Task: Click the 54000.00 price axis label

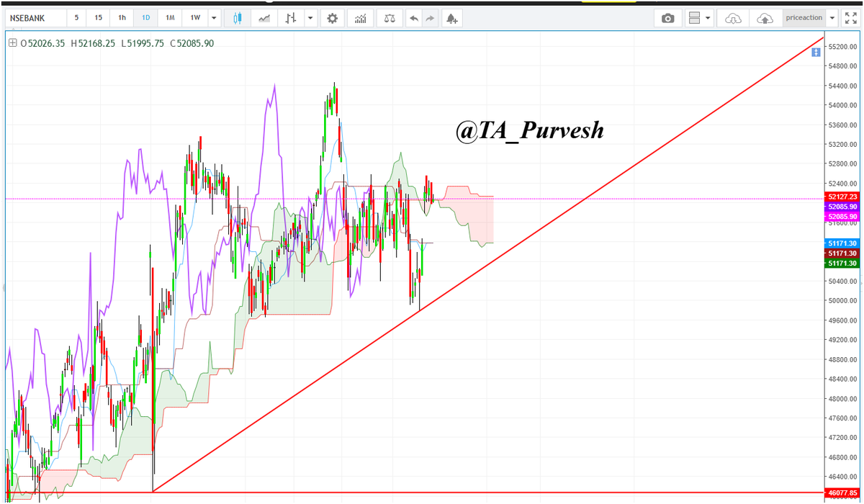Action: [844, 105]
